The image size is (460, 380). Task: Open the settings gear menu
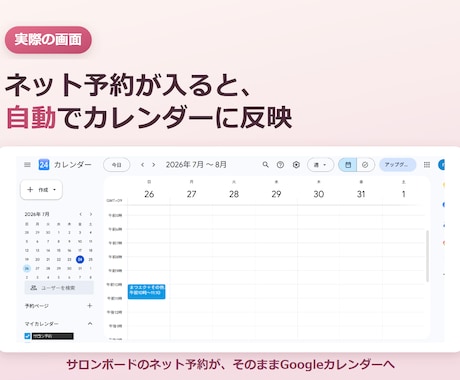[x=296, y=165]
